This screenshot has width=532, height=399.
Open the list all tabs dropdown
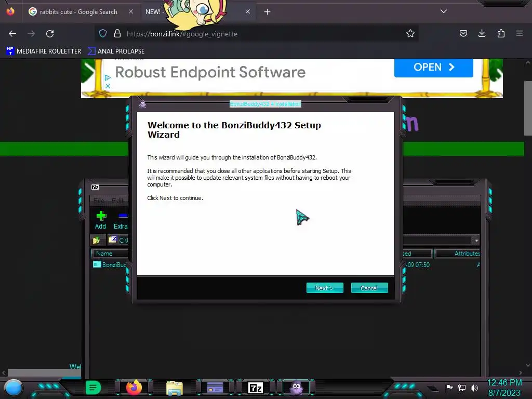pos(444,11)
